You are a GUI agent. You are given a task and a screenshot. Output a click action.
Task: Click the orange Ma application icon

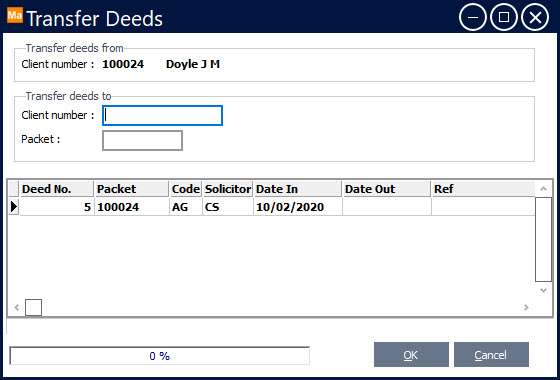click(x=15, y=16)
